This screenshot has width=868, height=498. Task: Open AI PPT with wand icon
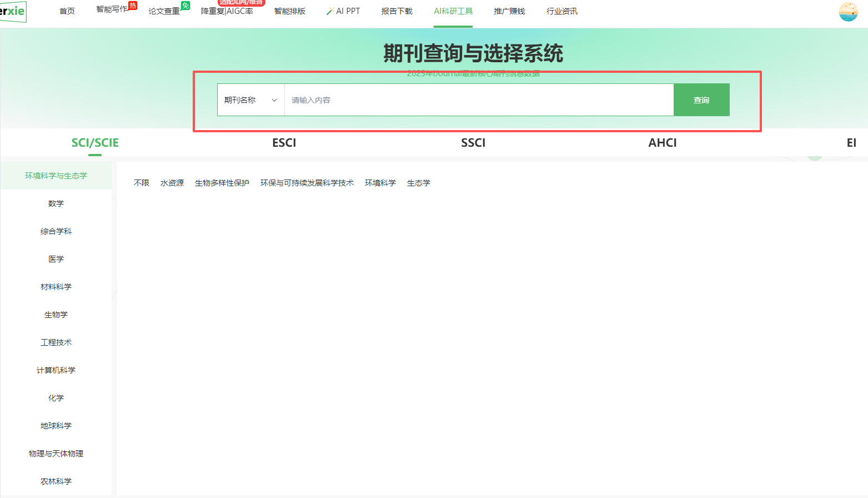click(x=343, y=11)
